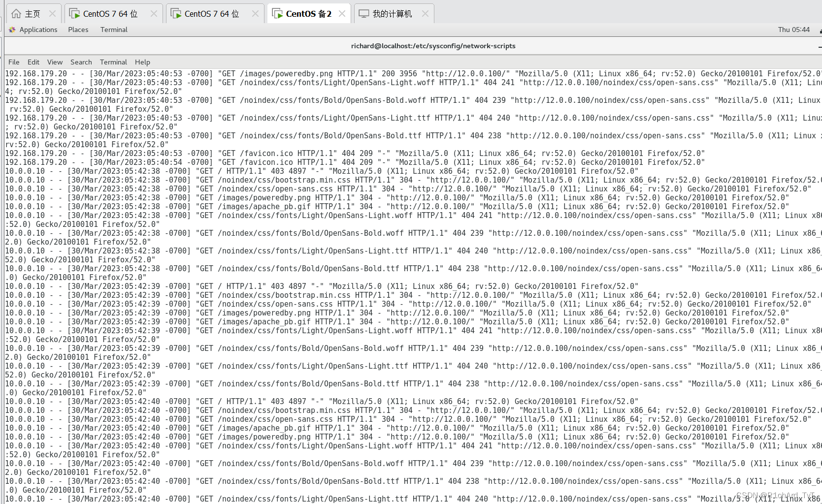This screenshot has width=822, height=504.
Task: Click the clock showing Thu 05:44
Action: pos(794,30)
